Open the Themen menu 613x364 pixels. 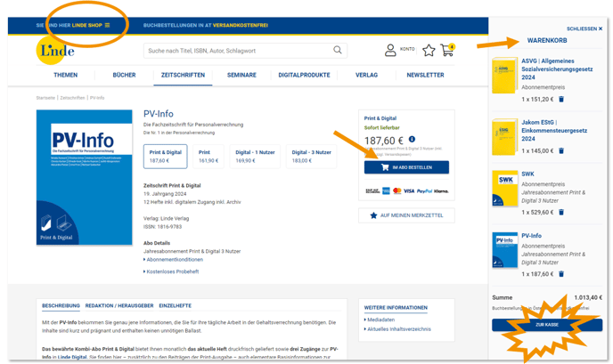coord(66,75)
